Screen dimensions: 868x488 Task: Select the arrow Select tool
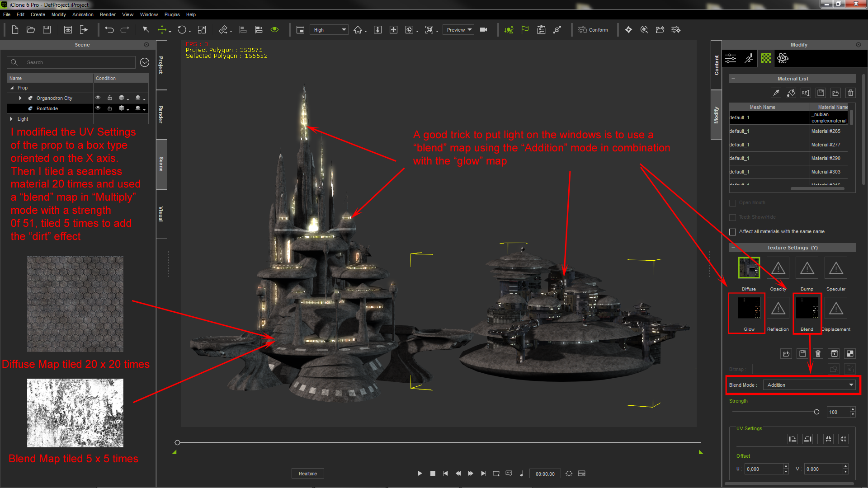(146, 30)
